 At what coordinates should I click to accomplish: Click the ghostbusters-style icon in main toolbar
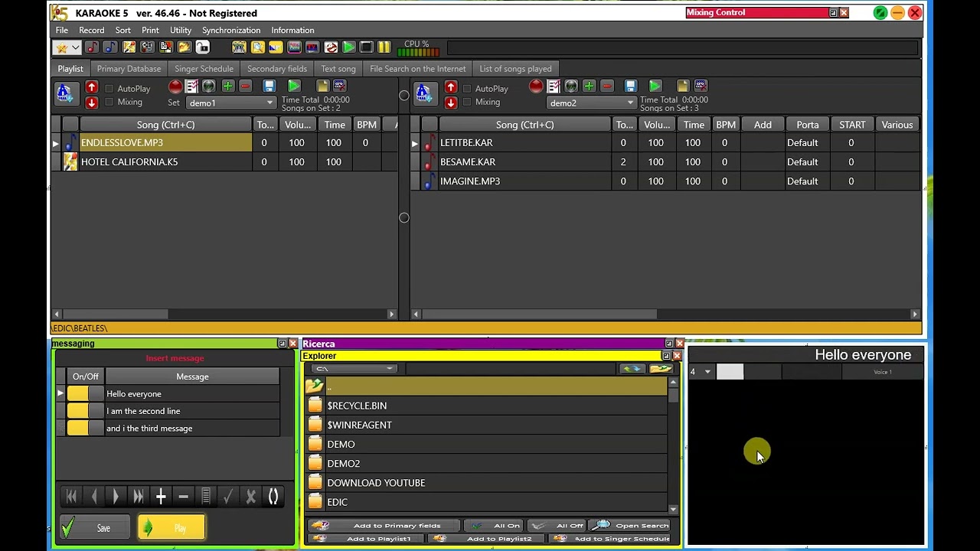click(331, 47)
